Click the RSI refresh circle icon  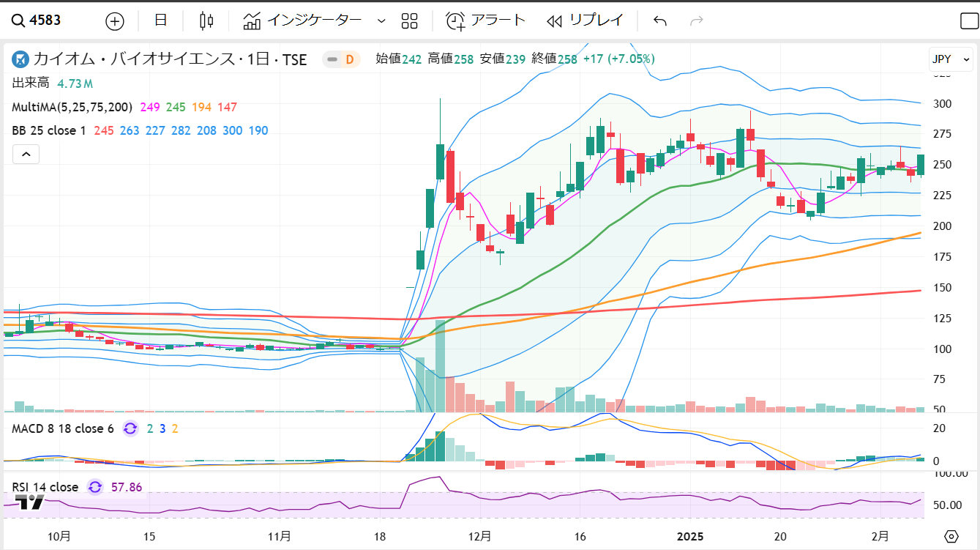(95, 487)
